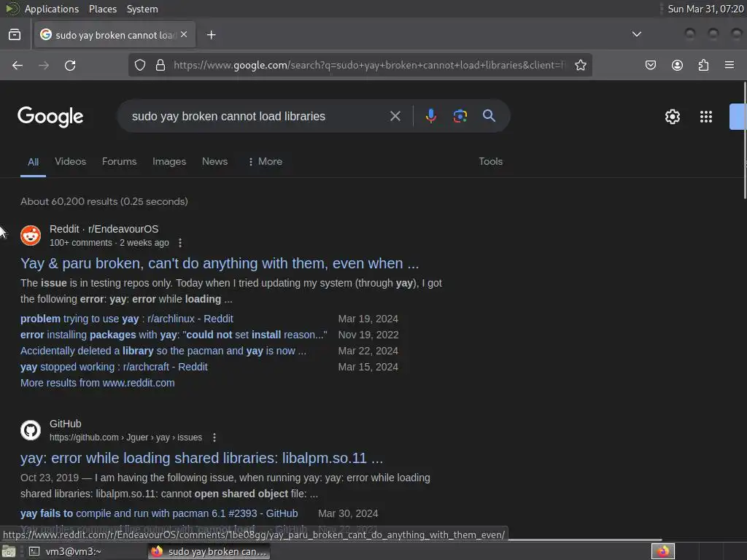Open the Save to Pocket icon
The width and height of the screenshot is (747, 560).
click(650, 65)
